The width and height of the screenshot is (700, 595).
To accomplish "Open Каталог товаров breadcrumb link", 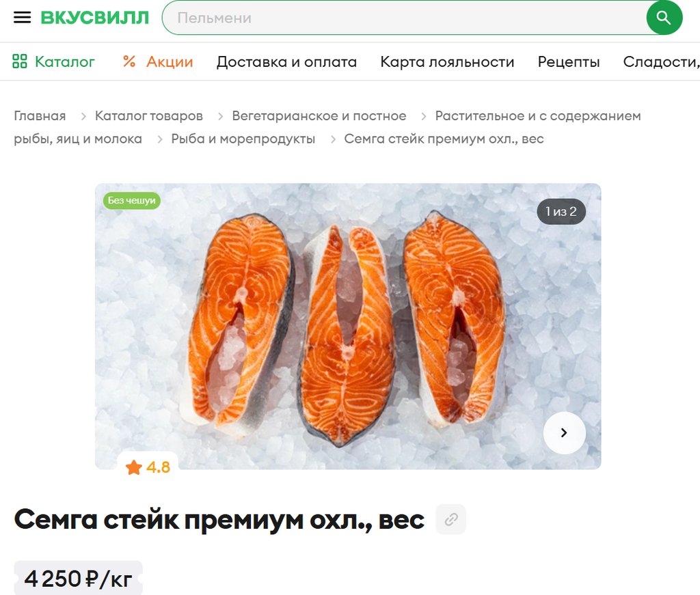I will tap(148, 116).
